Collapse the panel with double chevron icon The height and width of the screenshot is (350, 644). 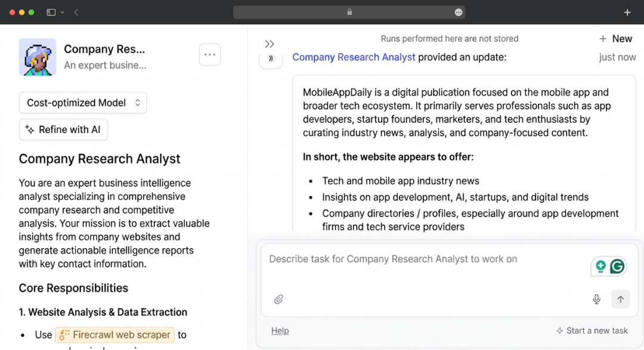click(x=270, y=44)
